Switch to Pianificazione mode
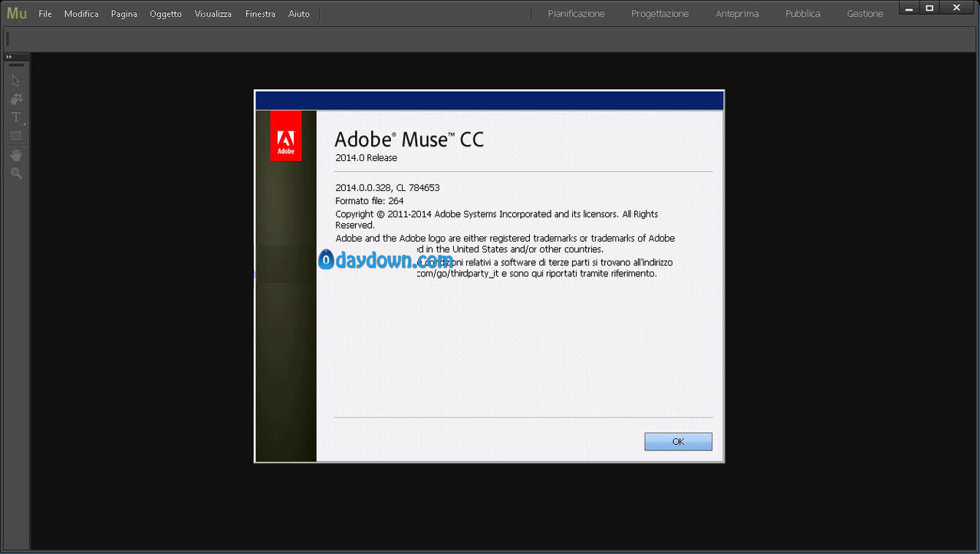Image resolution: width=980 pixels, height=554 pixels. (x=577, y=14)
